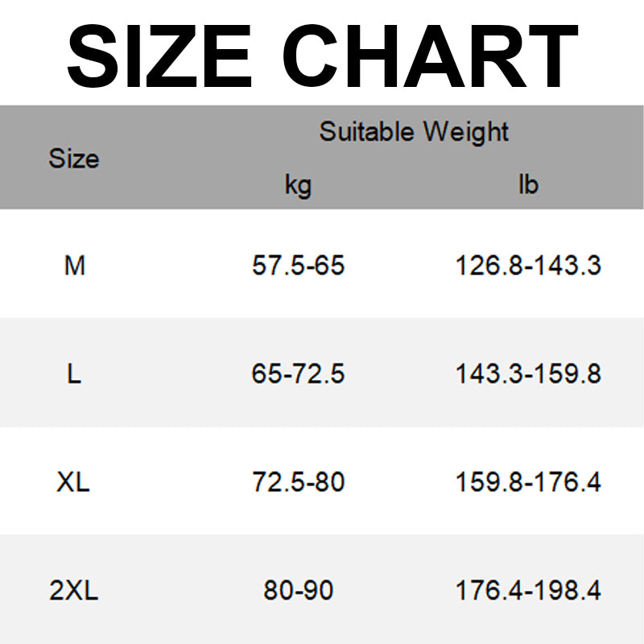Choose the 2XL size label
The image size is (644, 644).
[x=74, y=591]
